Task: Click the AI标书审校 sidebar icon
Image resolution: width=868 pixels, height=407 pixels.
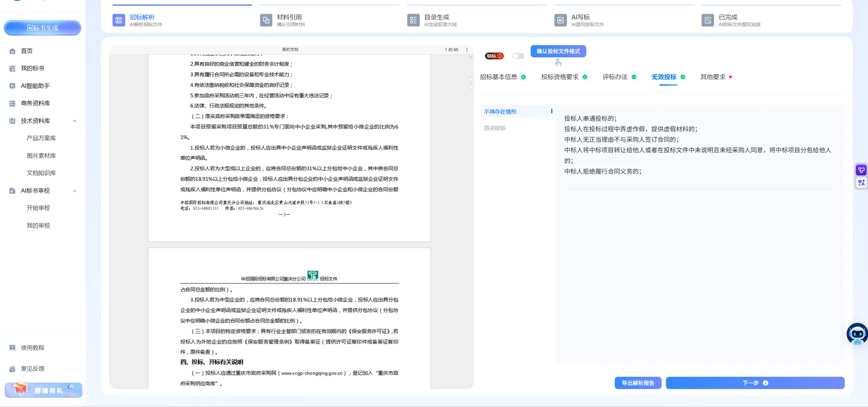Action: coord(12,190)
